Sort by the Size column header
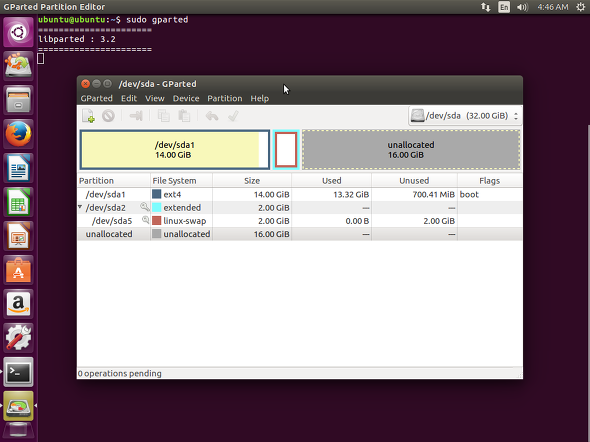Viewport: 590px width, 442px height. 252,181
